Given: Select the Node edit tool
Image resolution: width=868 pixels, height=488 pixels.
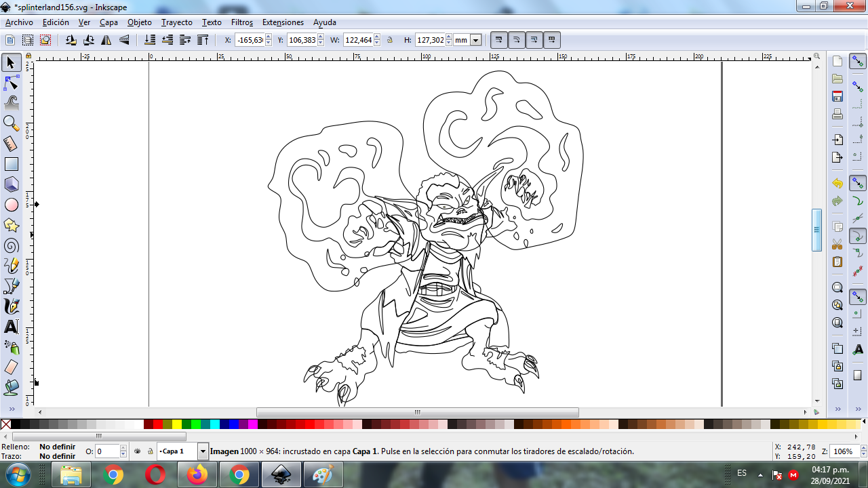Looking at the screenshot, I should (x=11, y=83).
